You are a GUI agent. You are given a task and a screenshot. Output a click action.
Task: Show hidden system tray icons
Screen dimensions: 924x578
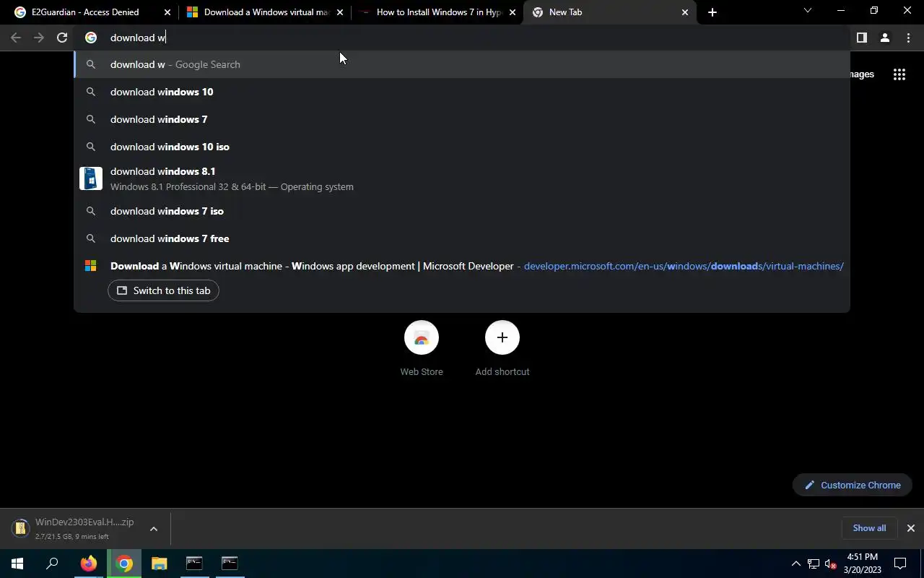click(x=796, y=564)
